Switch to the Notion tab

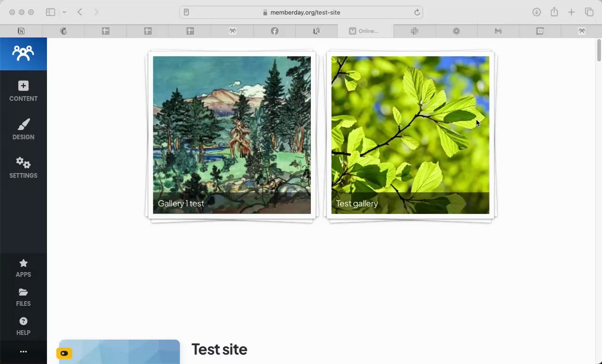tap(21, 31)
